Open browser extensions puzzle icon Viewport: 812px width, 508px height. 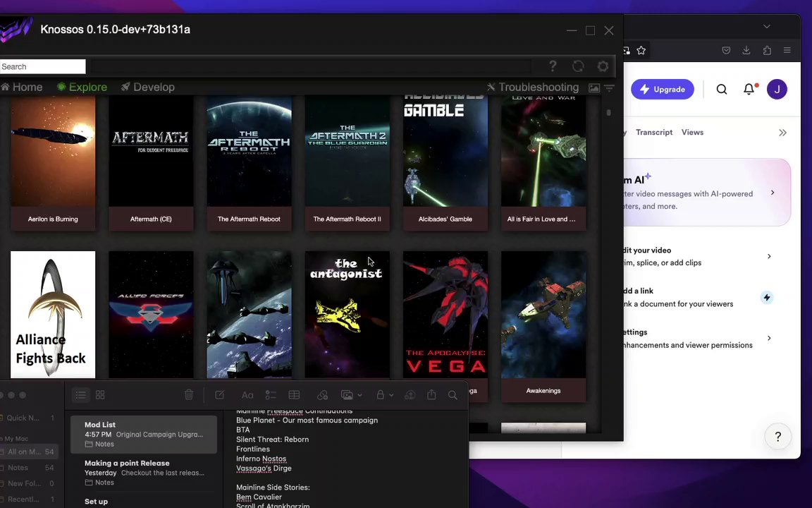[767, 50]
